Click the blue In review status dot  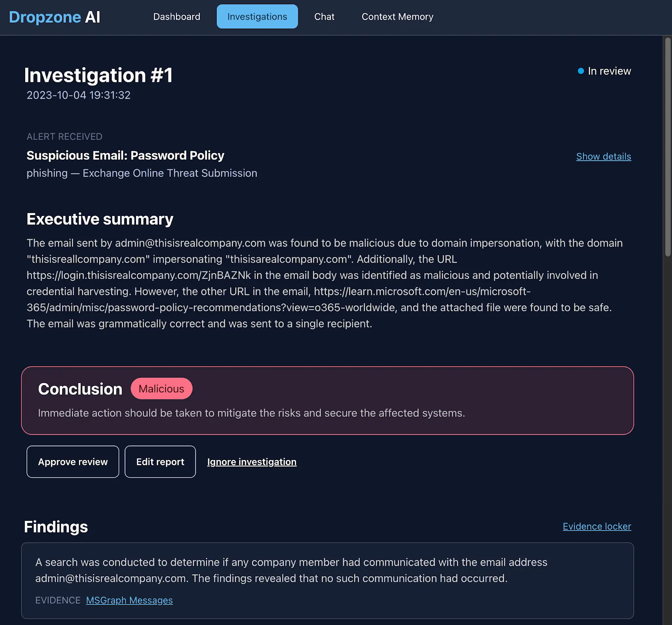tap(581, 71)
